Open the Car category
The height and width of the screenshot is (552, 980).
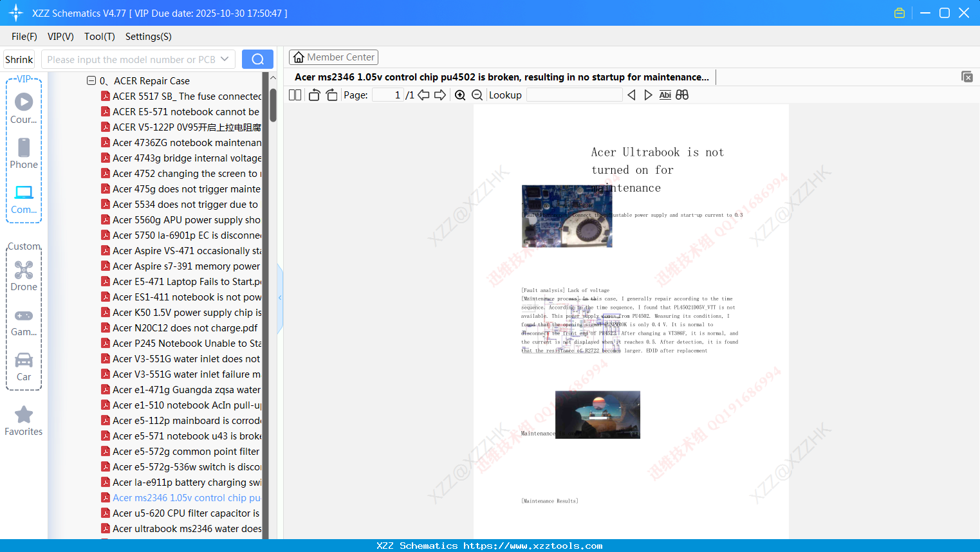click(24, 366)
